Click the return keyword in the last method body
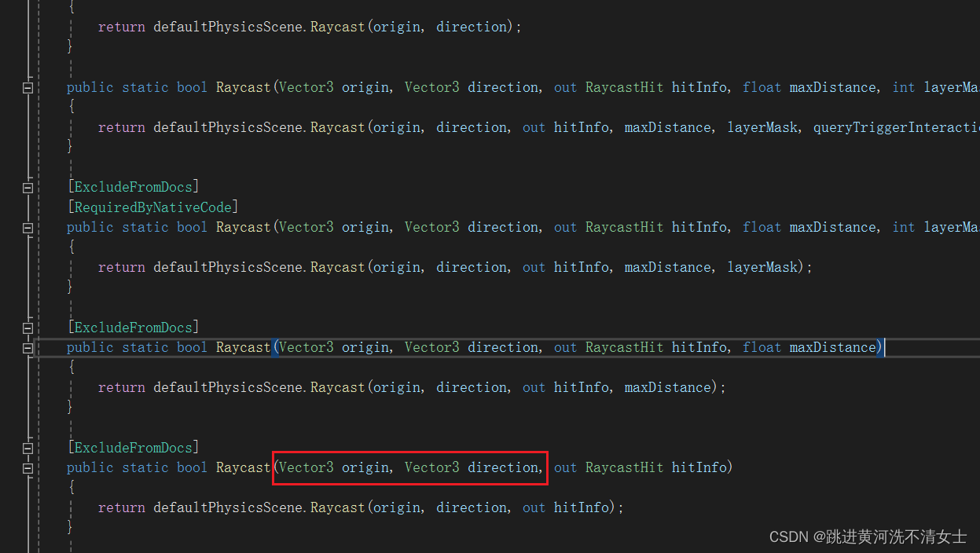 [x=122, y=507]
